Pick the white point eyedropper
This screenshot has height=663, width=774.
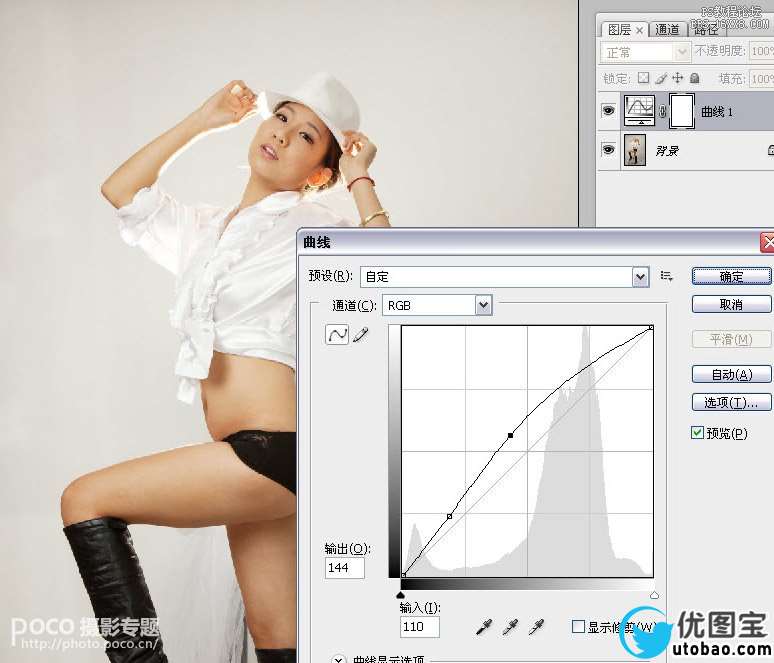coord(536,627)
